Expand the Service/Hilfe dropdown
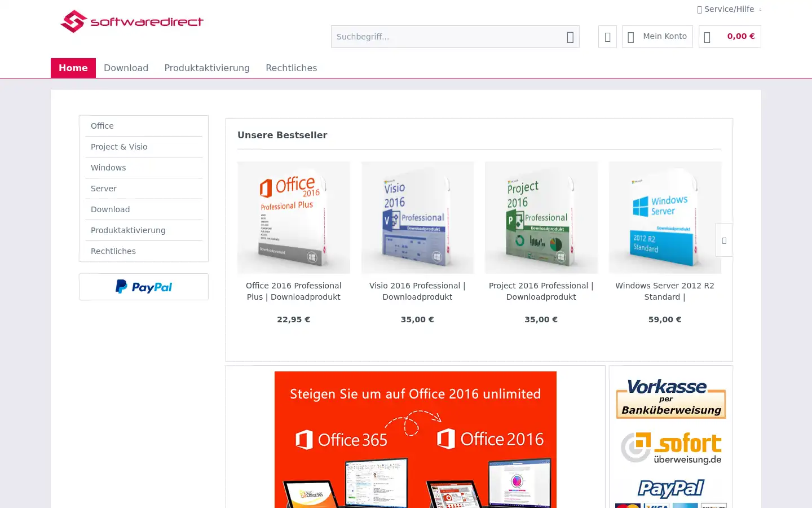Viewport: 812px width, 508px height. point(729,9)
